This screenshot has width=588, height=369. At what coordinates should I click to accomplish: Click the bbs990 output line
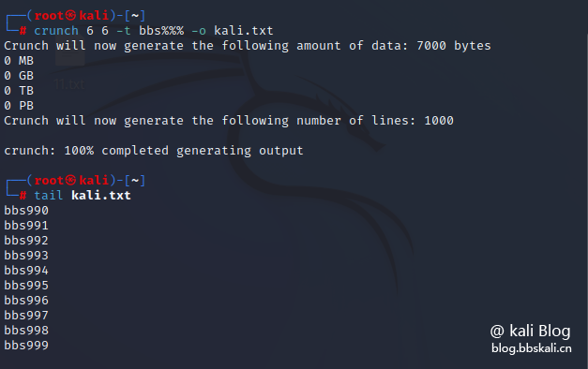coord(26,211)
